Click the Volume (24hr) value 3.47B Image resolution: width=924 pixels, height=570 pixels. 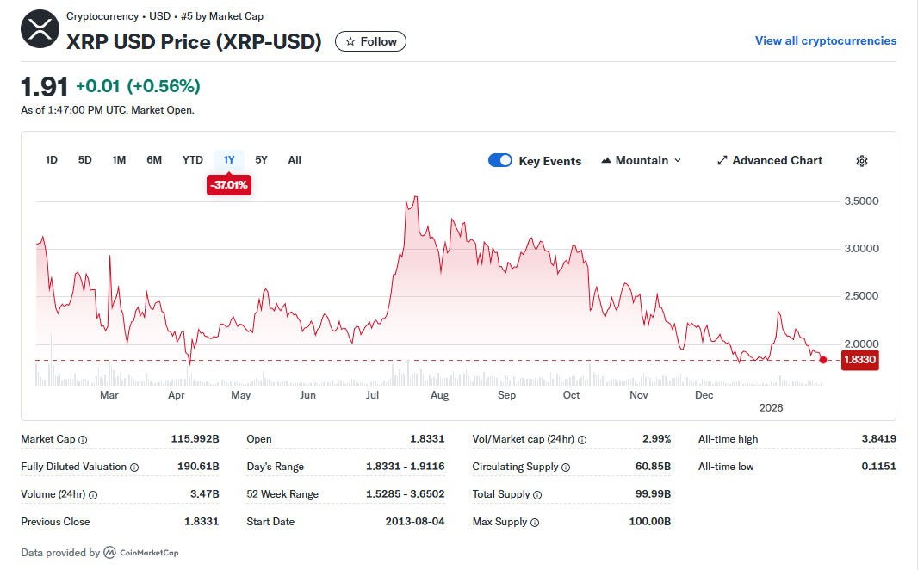[204, 494]
